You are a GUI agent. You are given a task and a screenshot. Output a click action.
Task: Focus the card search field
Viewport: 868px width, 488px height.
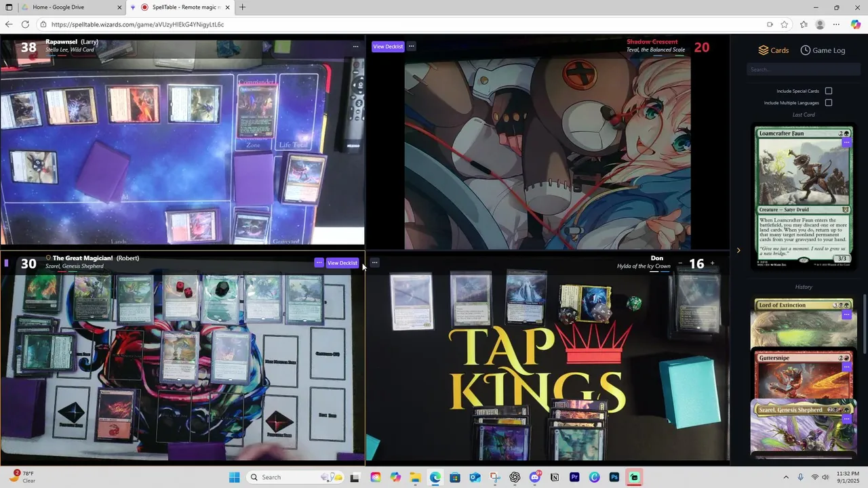[803, 69]
